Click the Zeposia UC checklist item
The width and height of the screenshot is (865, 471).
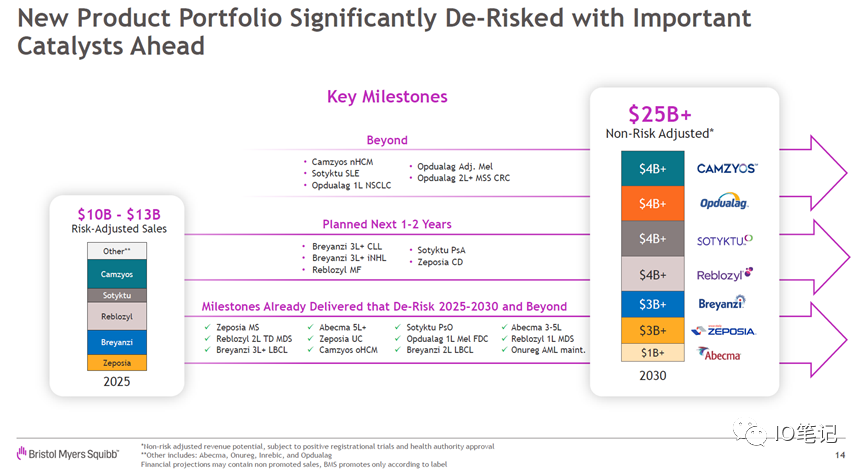click(340, 339)
